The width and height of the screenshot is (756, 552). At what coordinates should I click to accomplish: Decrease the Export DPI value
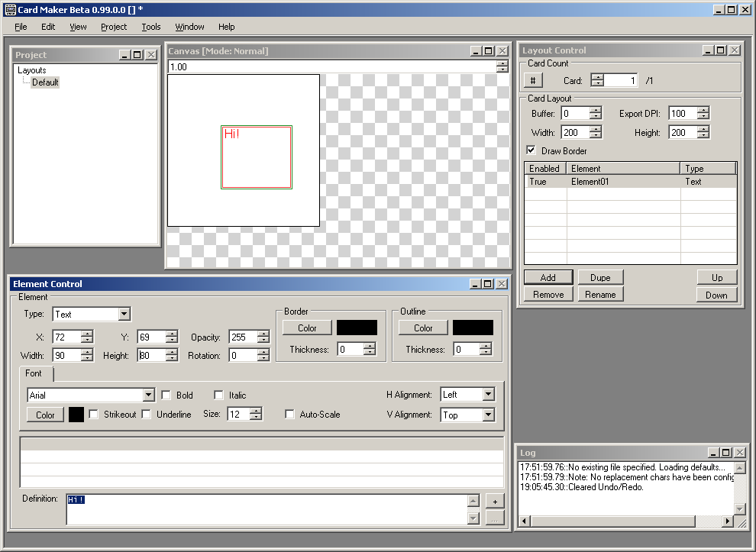tap(703, 117)
